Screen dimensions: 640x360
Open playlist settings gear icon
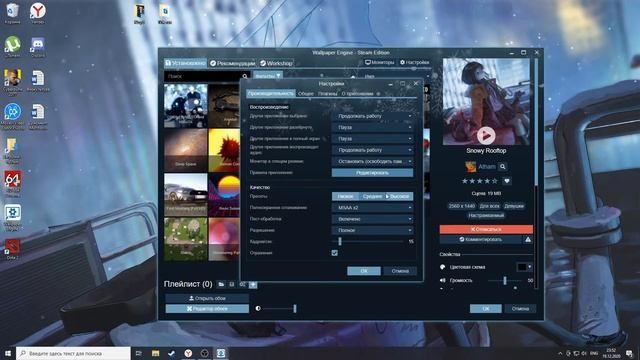coord(242,284)
